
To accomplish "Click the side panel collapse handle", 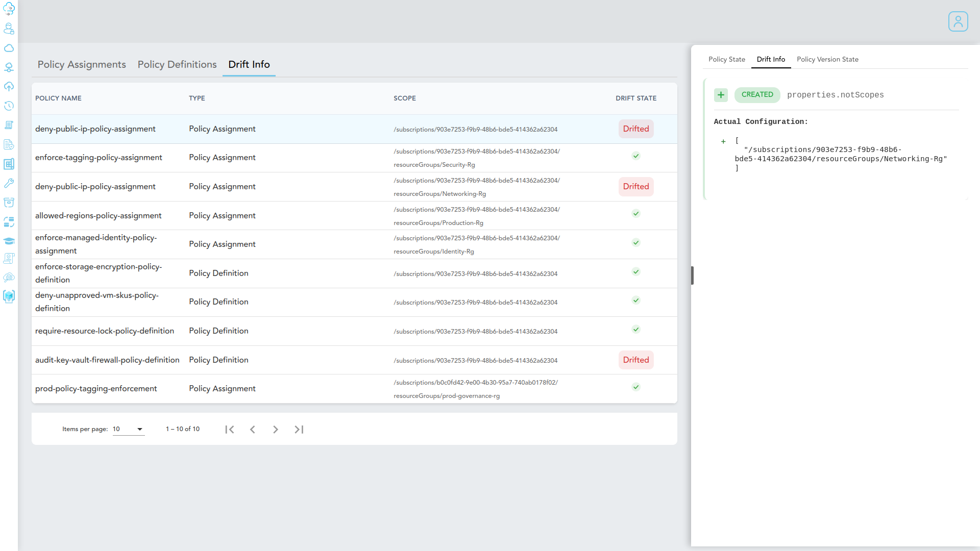I will click(692, 275).
